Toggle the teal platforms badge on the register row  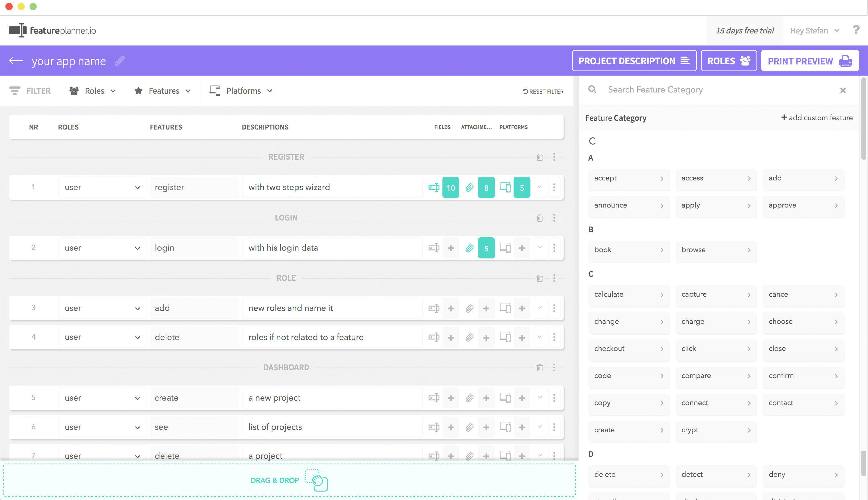tap(522, 187)
